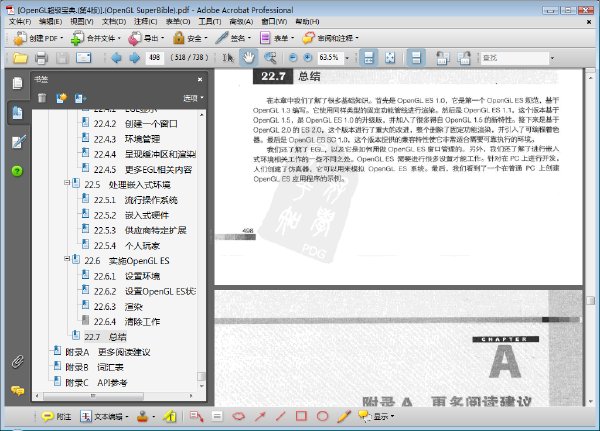Click the Save diskette icon
The height and width of the screenshot is (431, 600).
tap(62, 58)
